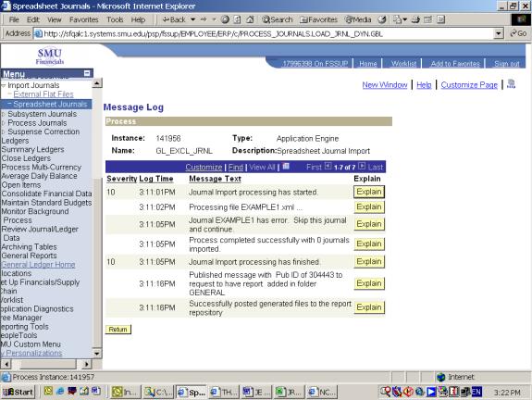Open the Print icon in the toolbar

[x=415, y=19]
